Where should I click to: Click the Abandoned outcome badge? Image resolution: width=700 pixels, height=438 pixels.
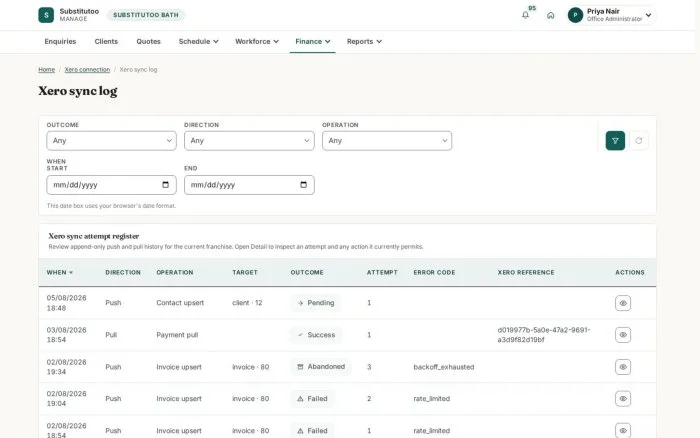coord(321,367)
